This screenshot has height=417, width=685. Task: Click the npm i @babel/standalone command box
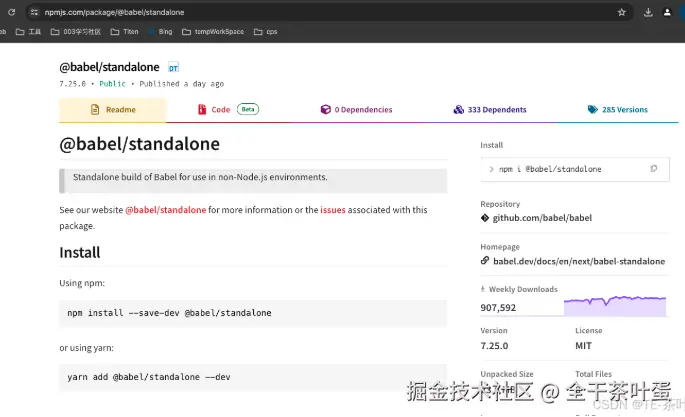tap(575, 169)
